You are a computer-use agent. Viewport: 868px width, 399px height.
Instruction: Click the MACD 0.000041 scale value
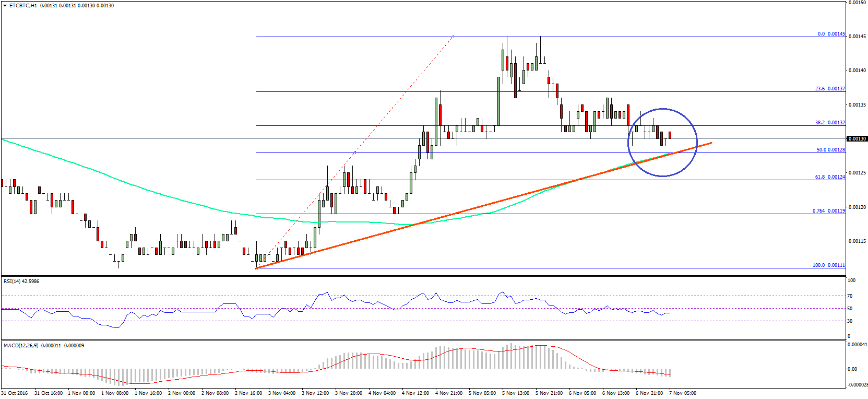point(857,345)
